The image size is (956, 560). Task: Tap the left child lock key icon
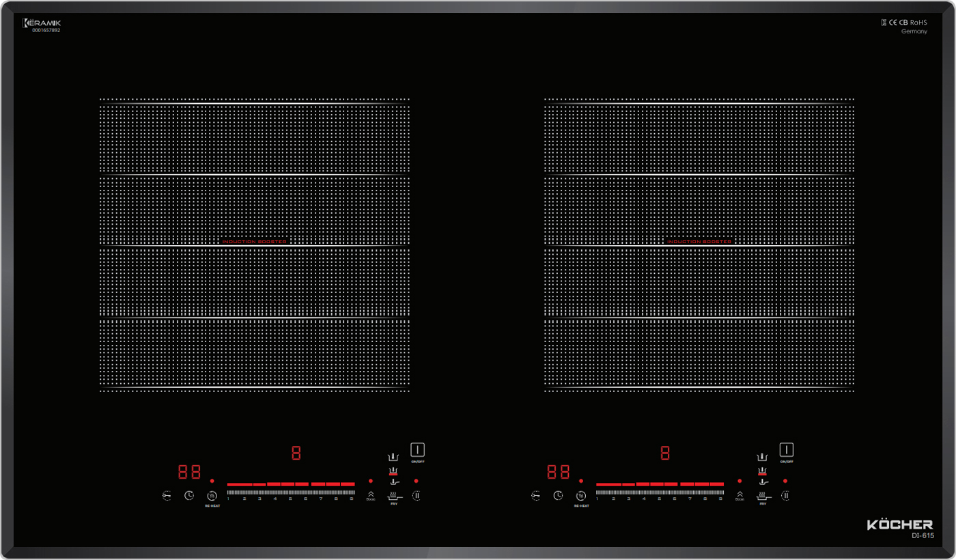167,495
